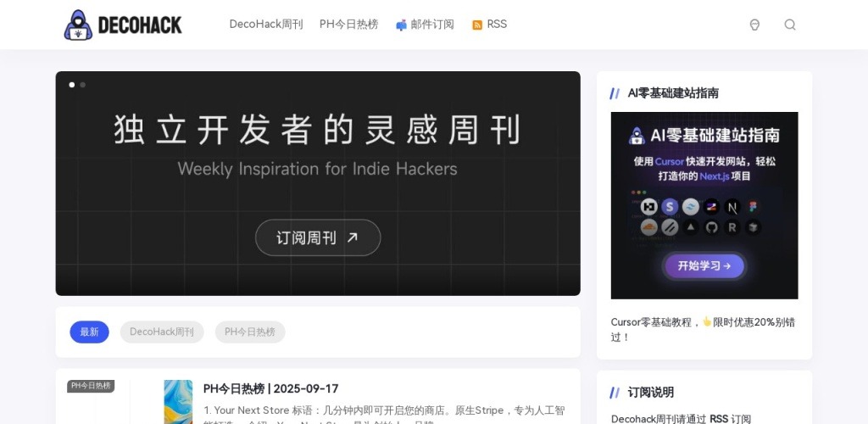Click the PH今日热榜 category badge on article
This screenshot has width=868, height=424.
point(91,386)
